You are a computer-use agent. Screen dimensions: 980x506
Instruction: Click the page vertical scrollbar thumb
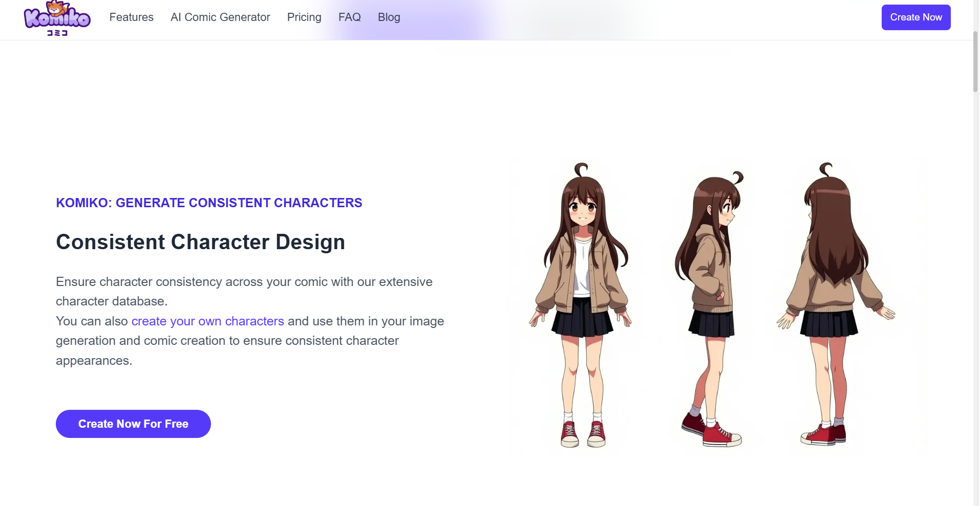tap(976, 61)
